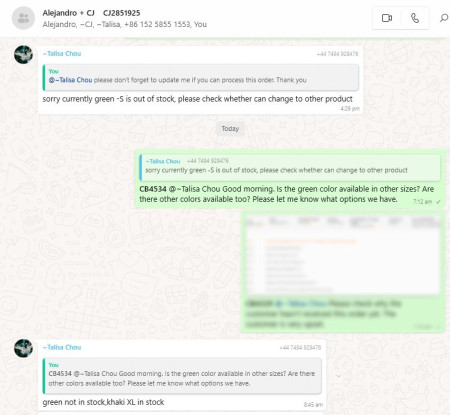Click the group participants list subtitle

[x=125, y=24]
